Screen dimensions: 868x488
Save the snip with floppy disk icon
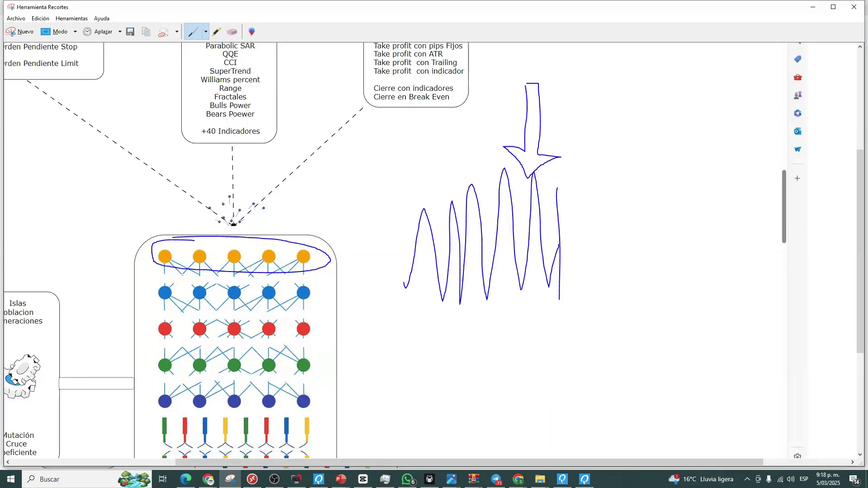click(x=130, y=32)
